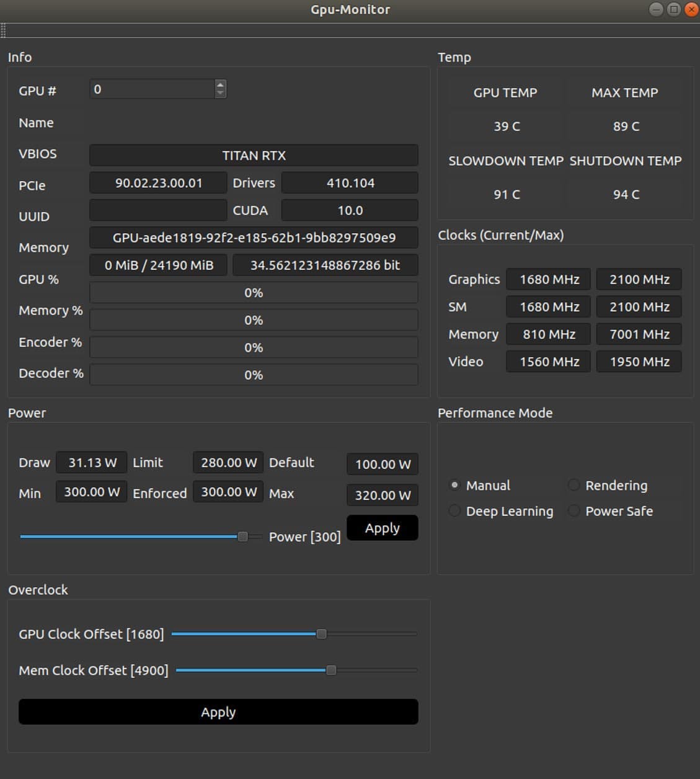Click the Mem Clock Offset [4900] label

pos(94,670)
